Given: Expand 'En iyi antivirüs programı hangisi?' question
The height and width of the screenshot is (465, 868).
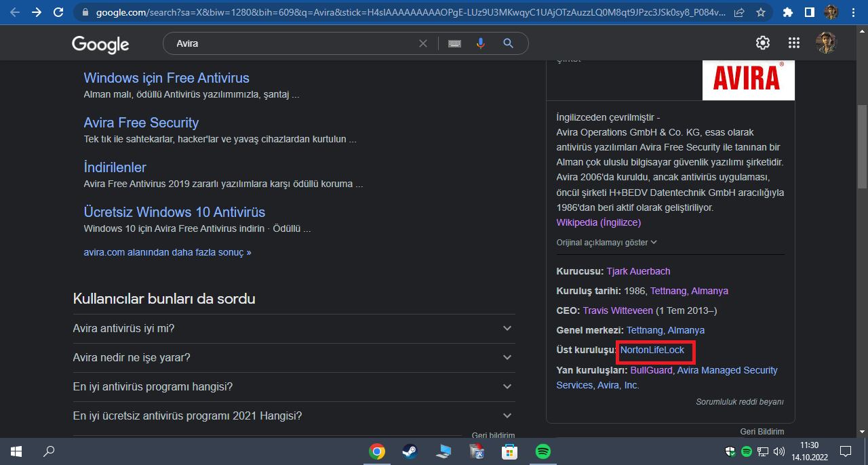Looking at the screenshot, I should [x=294, y=386].
